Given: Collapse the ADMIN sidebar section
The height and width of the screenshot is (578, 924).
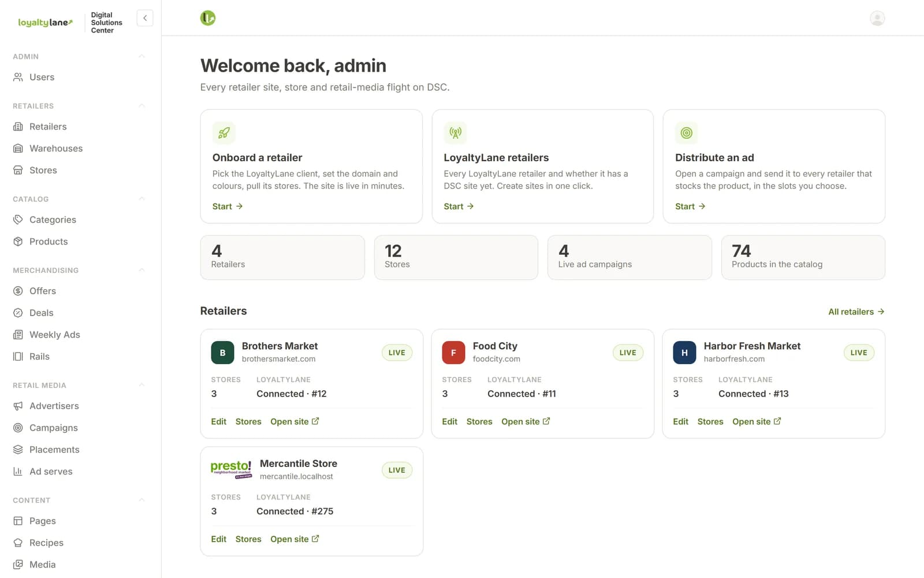Looking at the screenshot, I should tap(141, 56).
